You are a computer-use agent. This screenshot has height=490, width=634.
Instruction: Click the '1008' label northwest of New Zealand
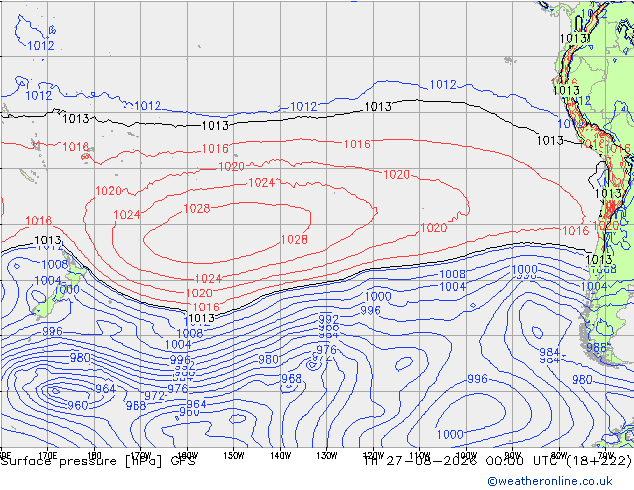click(x=55, y=264)
